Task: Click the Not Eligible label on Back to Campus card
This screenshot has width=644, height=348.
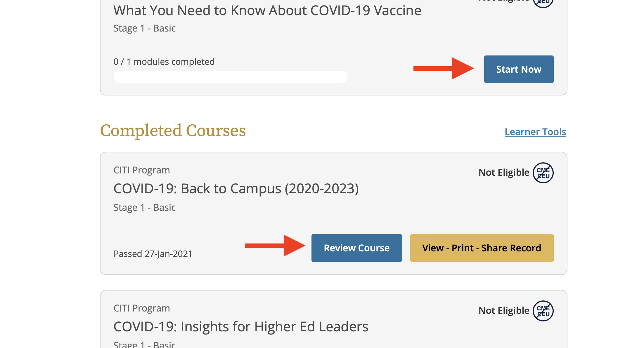Action: [504, 173]
